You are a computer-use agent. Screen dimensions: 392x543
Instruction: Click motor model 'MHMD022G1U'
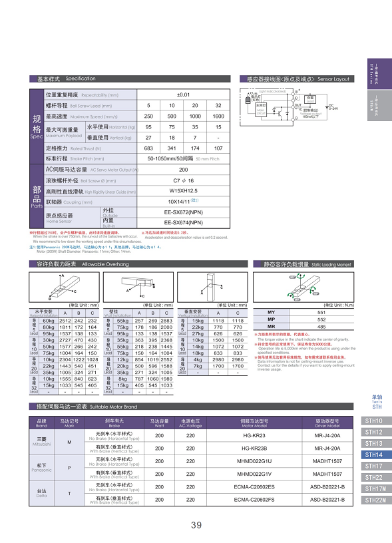(x=254, y=461)
